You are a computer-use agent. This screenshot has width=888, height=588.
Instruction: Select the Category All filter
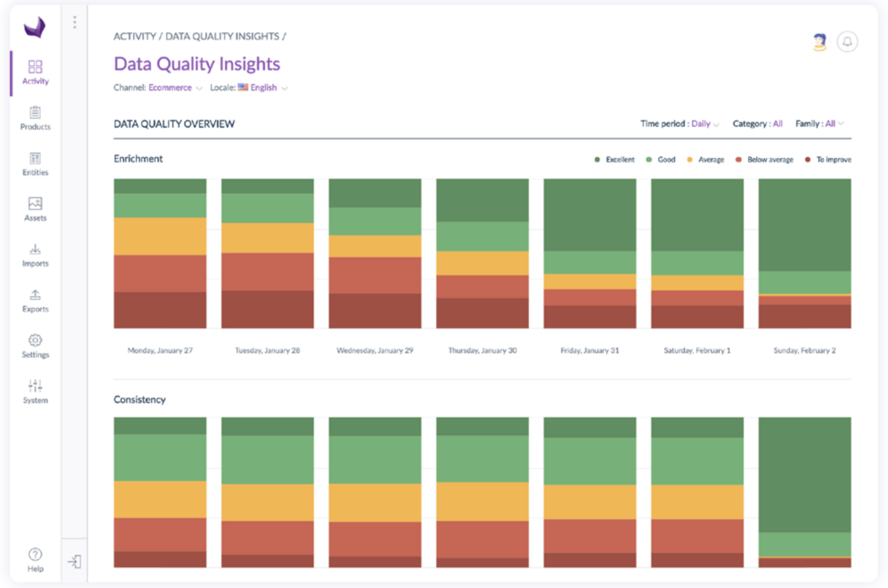coord(777,124)
